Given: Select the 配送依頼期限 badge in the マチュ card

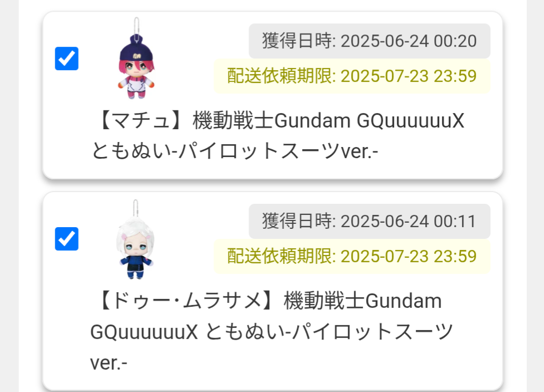Looking at the screenshot, I should 352,76.
